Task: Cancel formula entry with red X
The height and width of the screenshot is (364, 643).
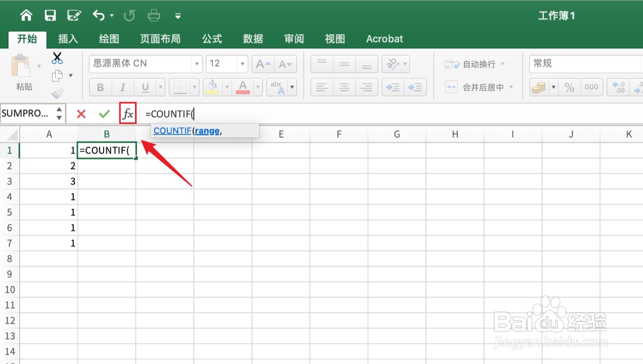Action: pyautogui.click(x=81, y=114)
